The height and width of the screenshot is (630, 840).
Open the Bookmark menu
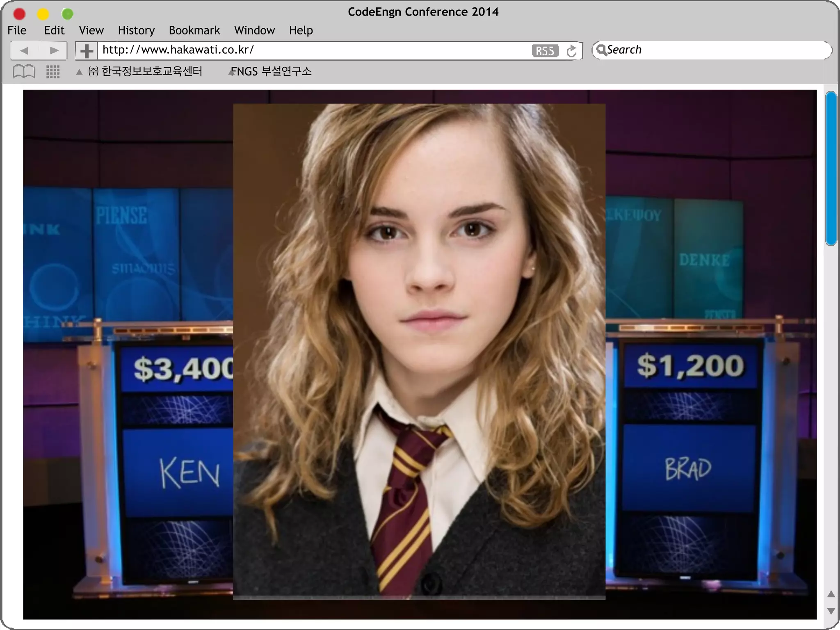194,30
